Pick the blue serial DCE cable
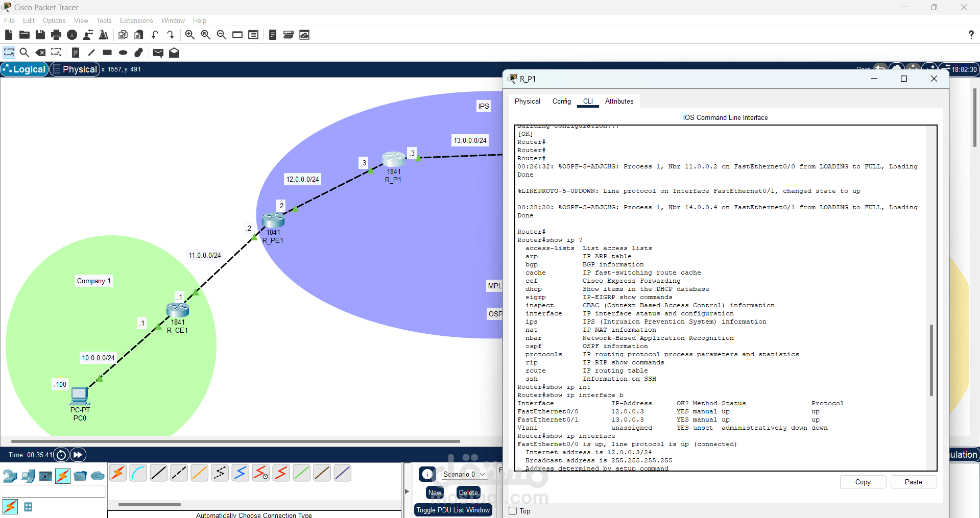The image size is (980, 518). [x=241, y=473]
